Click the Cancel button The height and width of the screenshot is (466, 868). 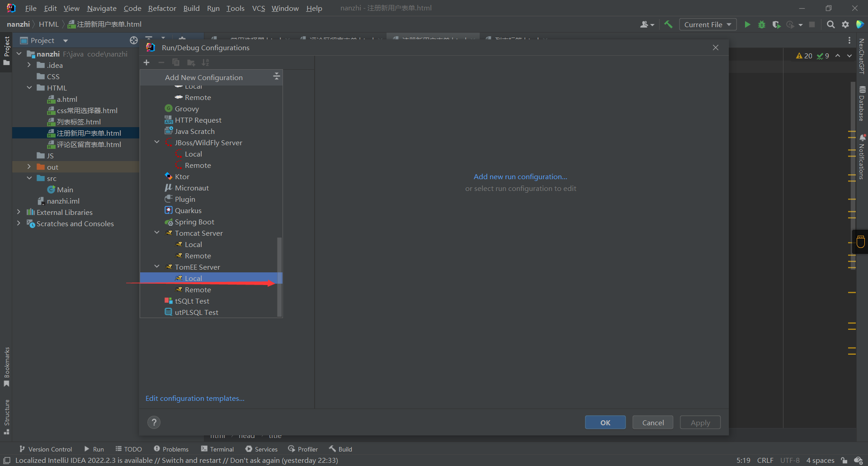point(653,422)
